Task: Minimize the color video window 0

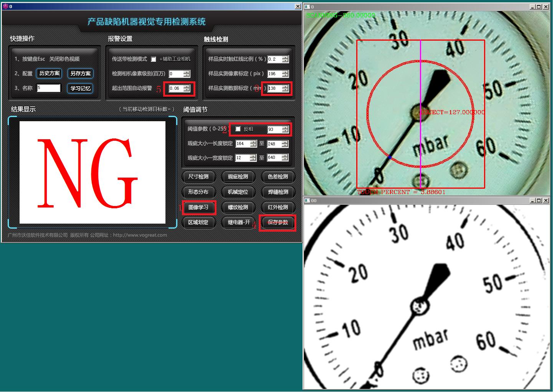Action: tap(532, 7)
